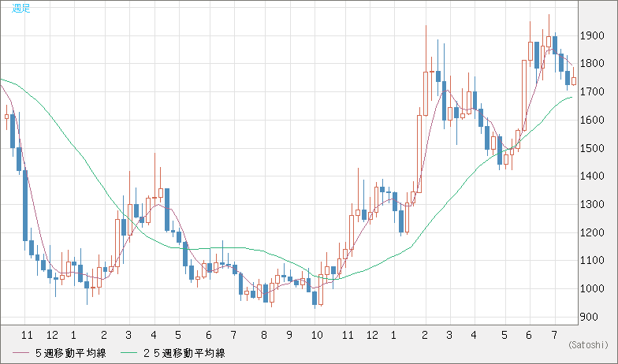Click the green 25-week average legend line
This screenshot has width=618, height=364.
coord(128,353)
